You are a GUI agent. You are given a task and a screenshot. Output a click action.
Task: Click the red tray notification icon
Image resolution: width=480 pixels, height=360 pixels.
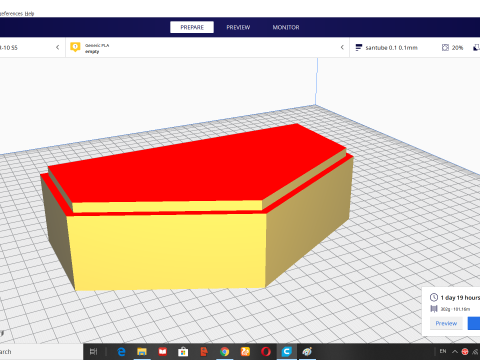coord(465,351)
